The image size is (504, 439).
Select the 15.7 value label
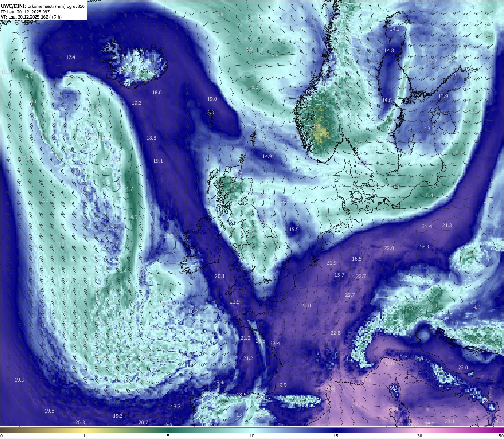click(339, 275)
